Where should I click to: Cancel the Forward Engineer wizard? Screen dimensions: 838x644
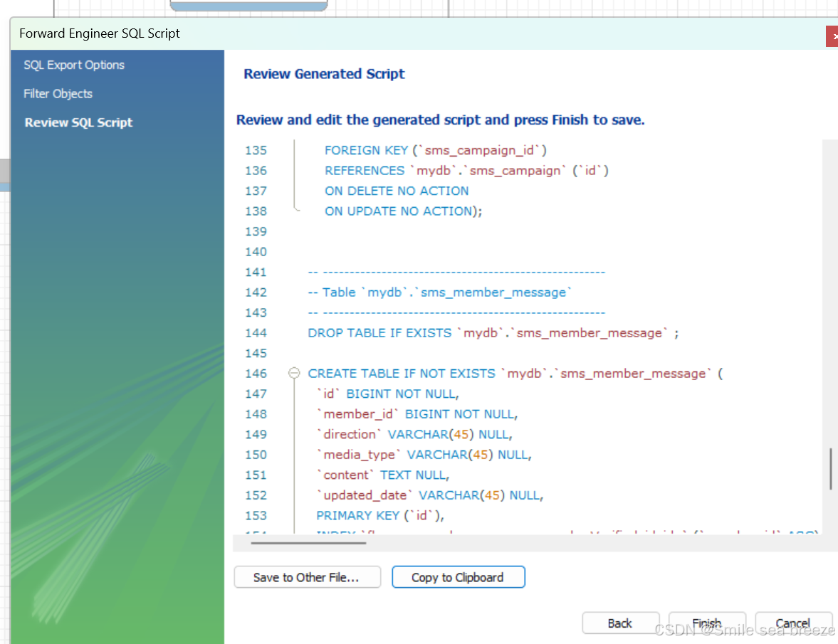click(792, 623)
